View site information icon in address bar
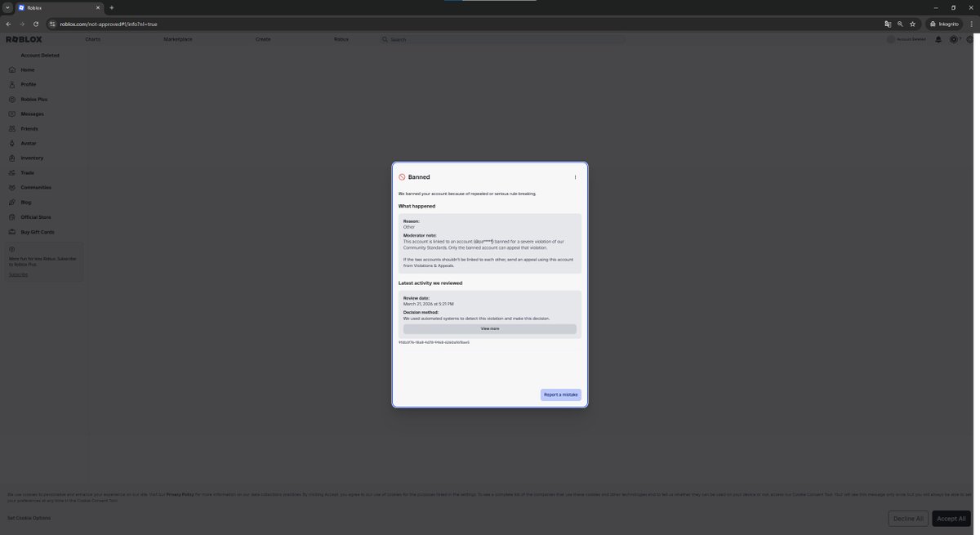Image resolution: width=980 pixels, height=535 pixels. [52, 24]
